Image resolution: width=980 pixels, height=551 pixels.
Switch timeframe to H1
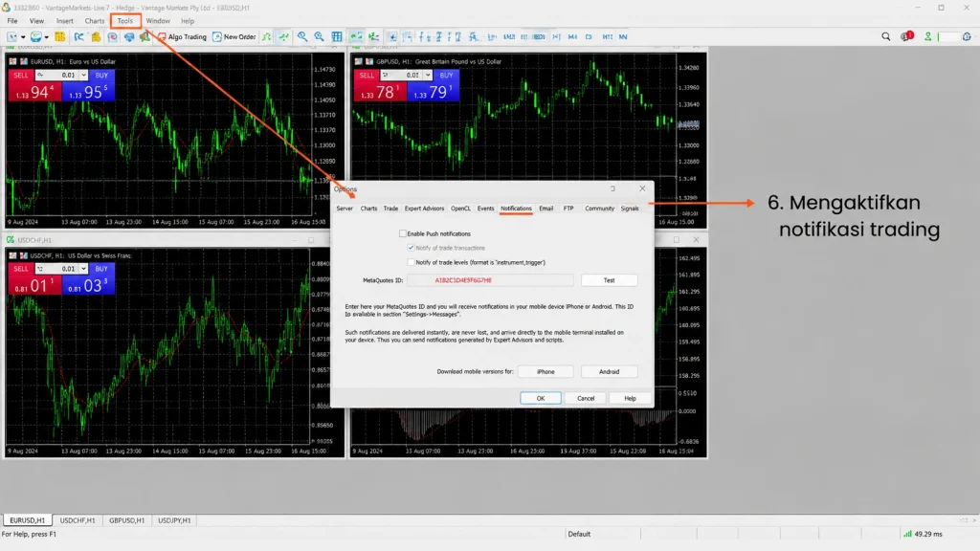[x=556, y=37]
